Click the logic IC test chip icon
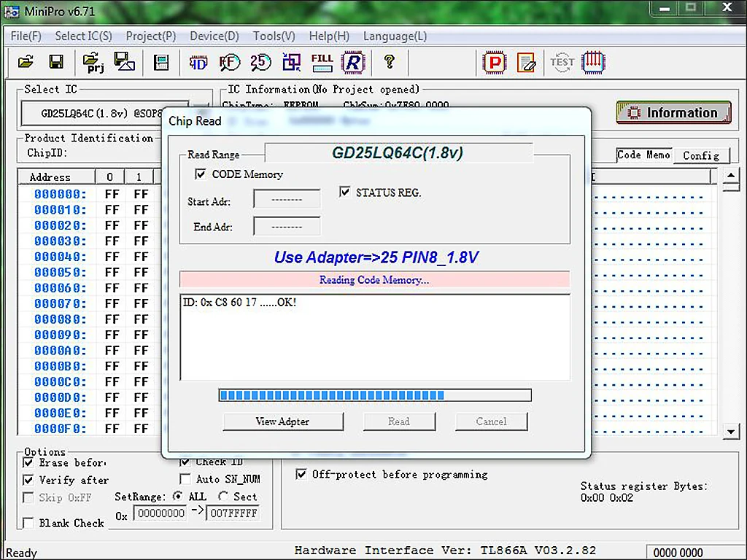Viewport: 747px width, 560px height. 594,62
